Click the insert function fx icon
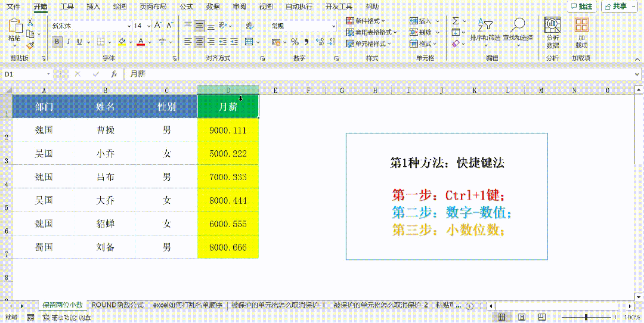This screenshot has height=323, width=644. [114, 74]
